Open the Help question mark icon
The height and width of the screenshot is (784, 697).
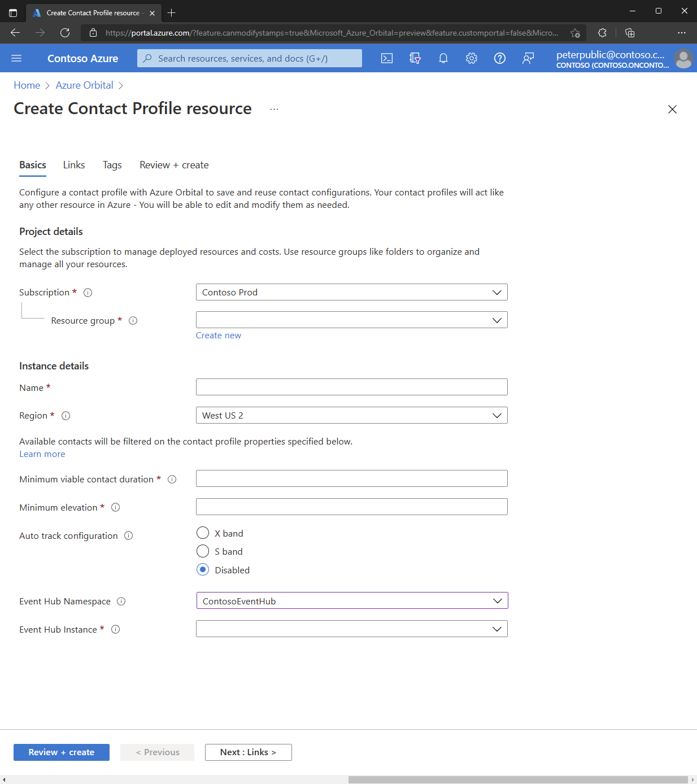tap(500, 58)
